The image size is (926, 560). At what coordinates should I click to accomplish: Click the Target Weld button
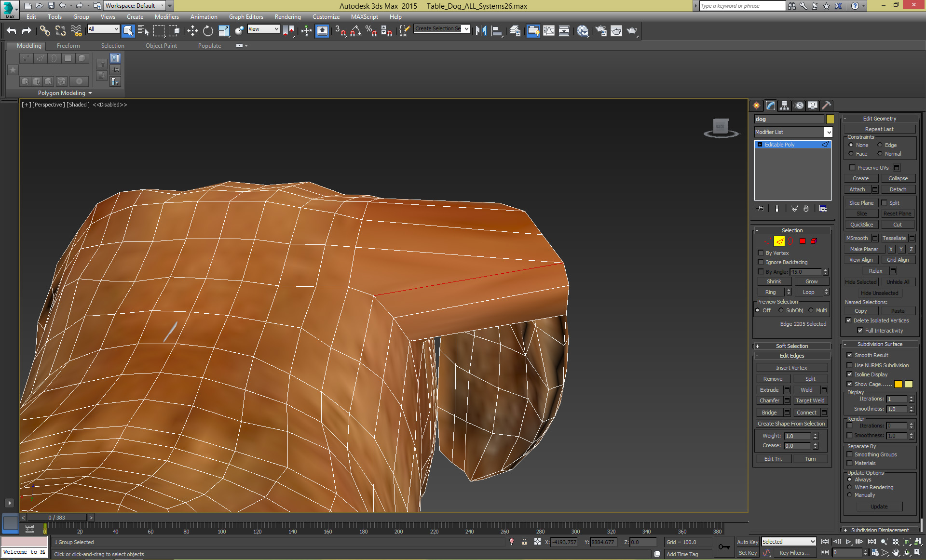(x=810, y=400)
